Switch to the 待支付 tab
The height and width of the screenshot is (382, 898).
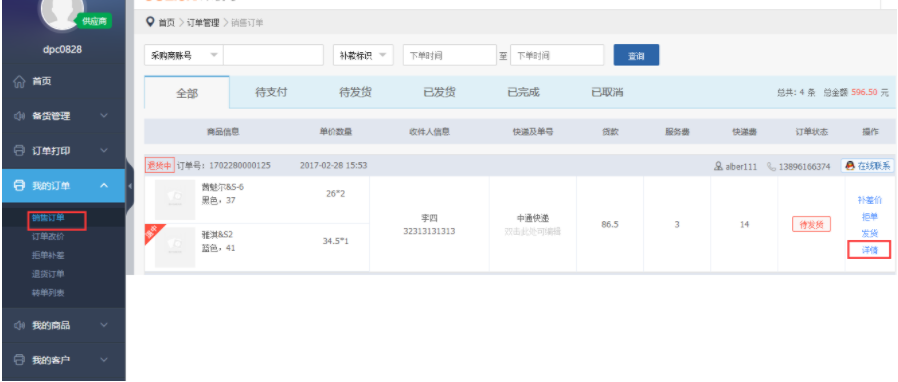pyautogui.click(x=271, y=92)
